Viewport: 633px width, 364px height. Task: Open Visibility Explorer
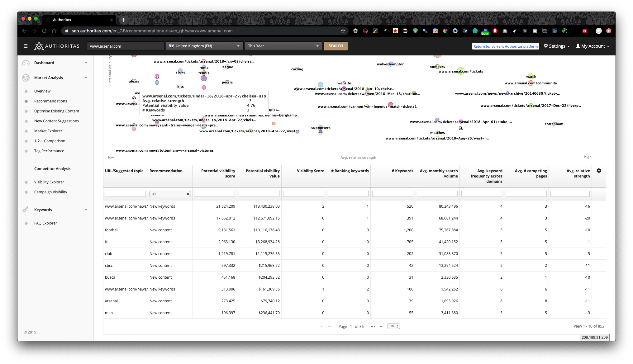[49, 182]
